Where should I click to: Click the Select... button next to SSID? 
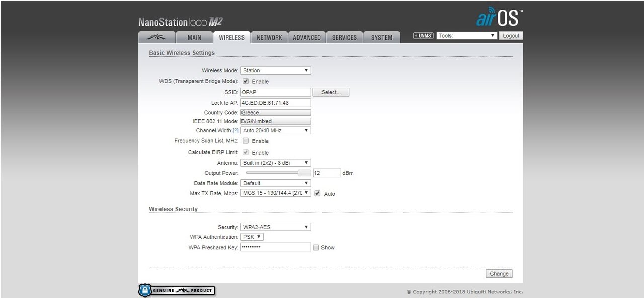(x=331, y=92)
